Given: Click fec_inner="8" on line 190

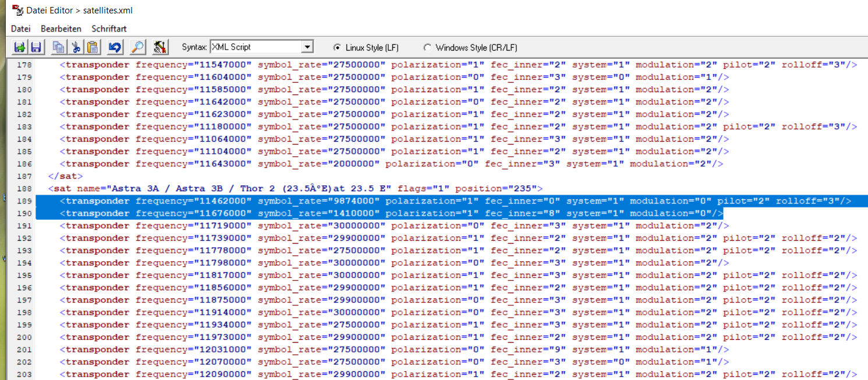Looking at the screenshot, I should tap(523, 213).
